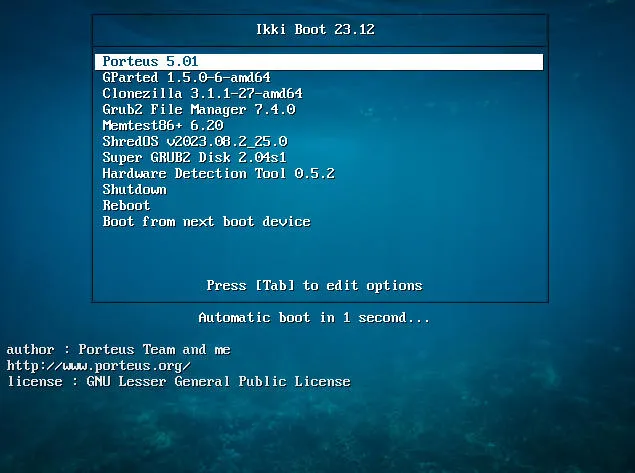
Task: Open the http://www.porteus.org/ link
Action: click(x=98, y=366)
